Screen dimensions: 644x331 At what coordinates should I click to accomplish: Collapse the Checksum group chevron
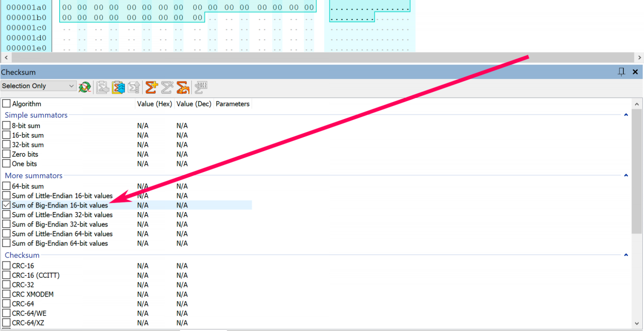click(x=626, y=255)
